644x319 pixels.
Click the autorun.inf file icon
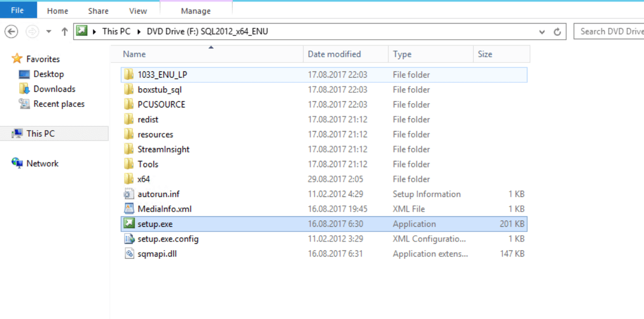click(129, 194)
